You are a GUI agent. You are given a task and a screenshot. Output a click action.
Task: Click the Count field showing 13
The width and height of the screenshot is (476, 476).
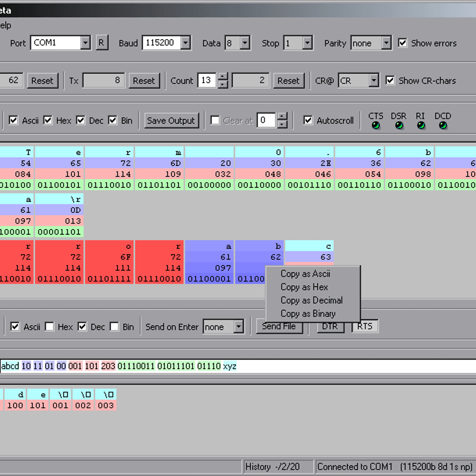point(207,81)
